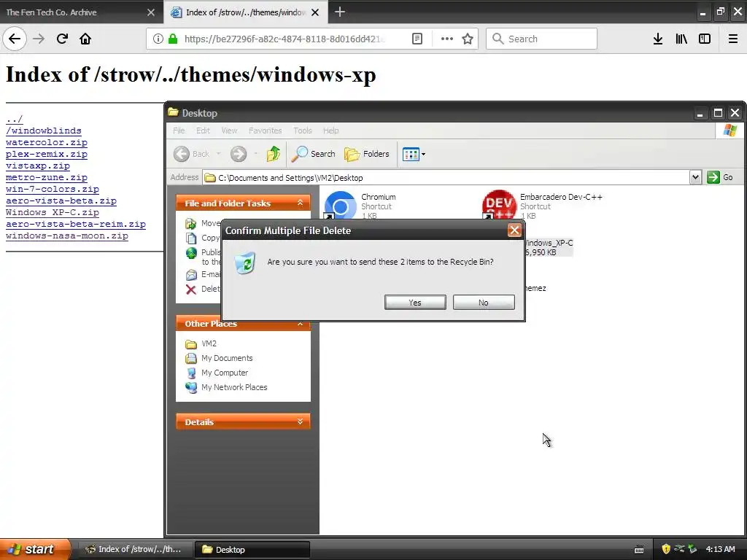Download aero-vista-beta.zip
This screenshot has height=560, width=747.
click(x=61, y=201)
